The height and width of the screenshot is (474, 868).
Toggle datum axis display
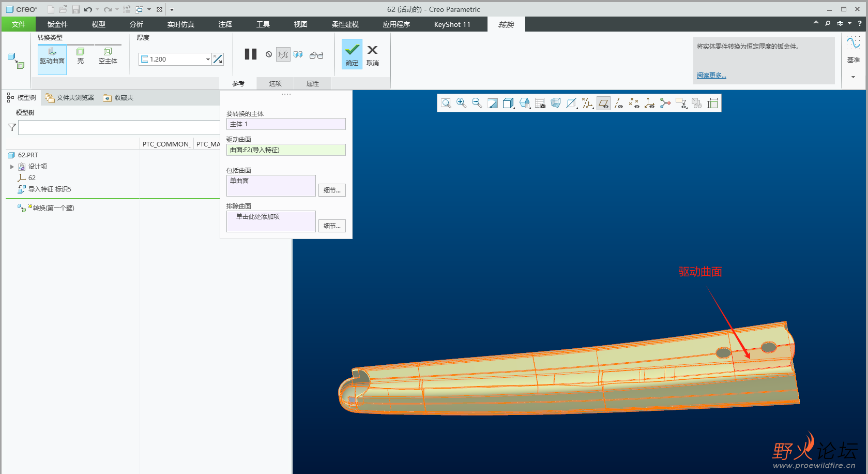[619, 103]
